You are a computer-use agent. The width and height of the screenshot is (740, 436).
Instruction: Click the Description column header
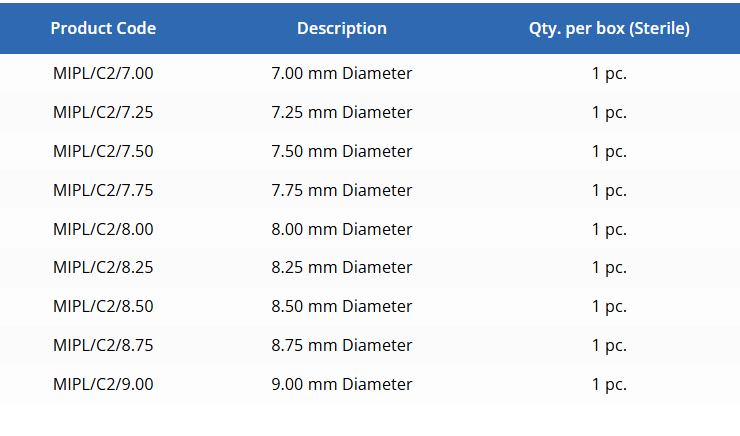click(342, 28)
